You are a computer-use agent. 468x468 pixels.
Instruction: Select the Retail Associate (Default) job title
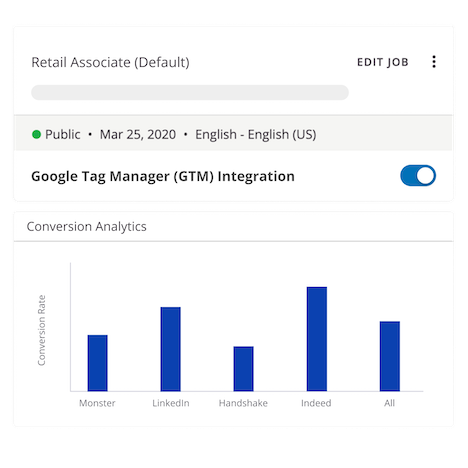click(110, 62)
